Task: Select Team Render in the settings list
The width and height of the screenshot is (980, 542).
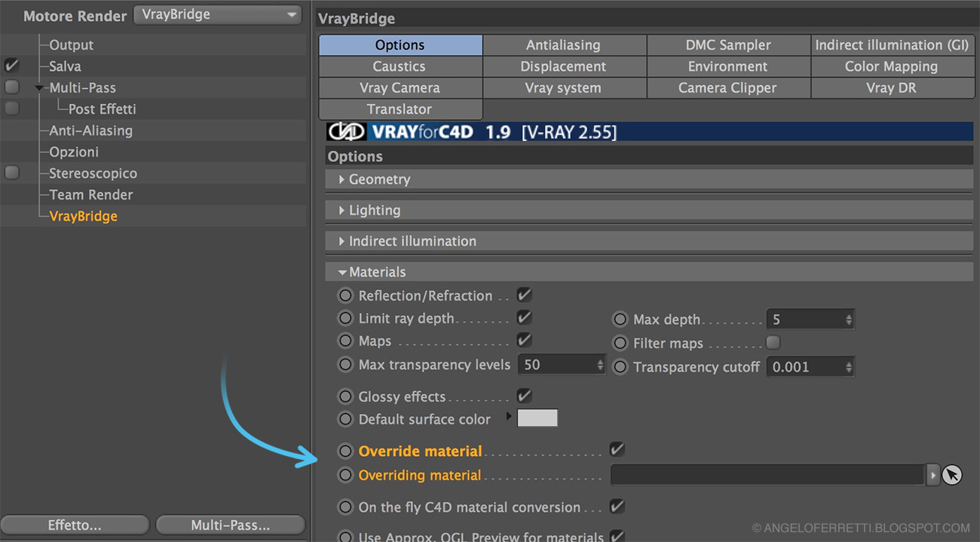Action: pos(90,194)
